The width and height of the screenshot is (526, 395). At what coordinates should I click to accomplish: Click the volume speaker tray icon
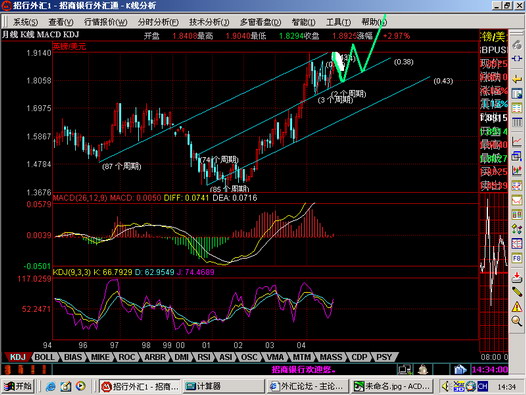coord(446,387)
